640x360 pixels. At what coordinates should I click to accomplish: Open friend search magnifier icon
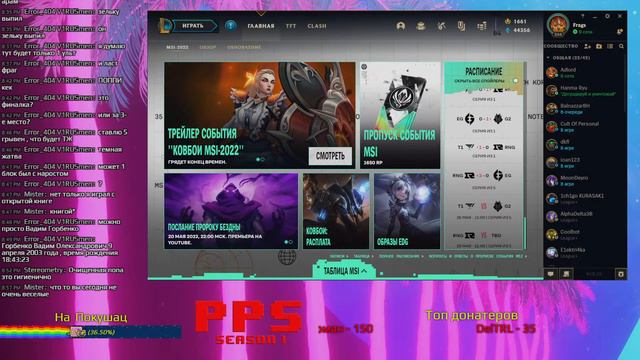click(x=621, y=47)
